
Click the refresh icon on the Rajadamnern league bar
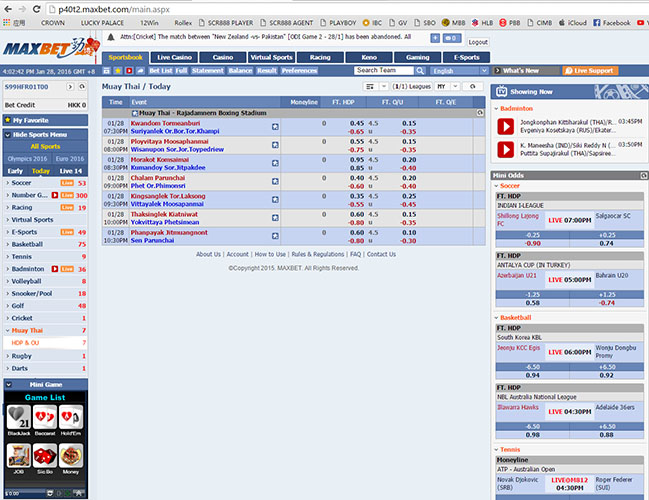(480, 113)
